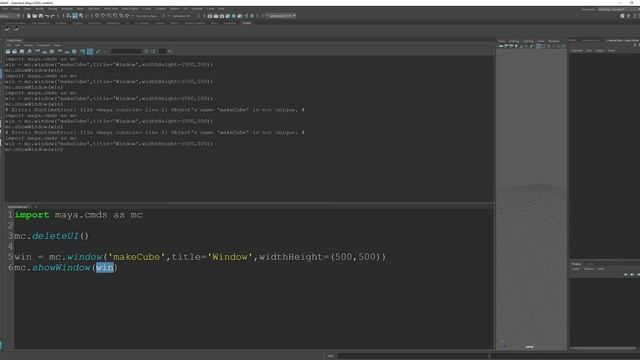Image resolution: width=640 pixels, height=360 pixels.
Task: Click the Script Editor search text field
Action: point(126,51)
